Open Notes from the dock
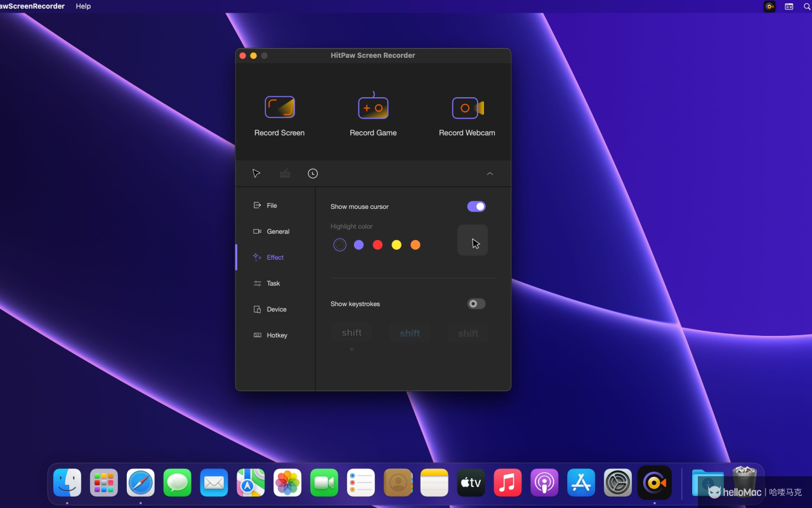This screenshot has width=812, height=508. pyautogui.click(x=435, y=483)
